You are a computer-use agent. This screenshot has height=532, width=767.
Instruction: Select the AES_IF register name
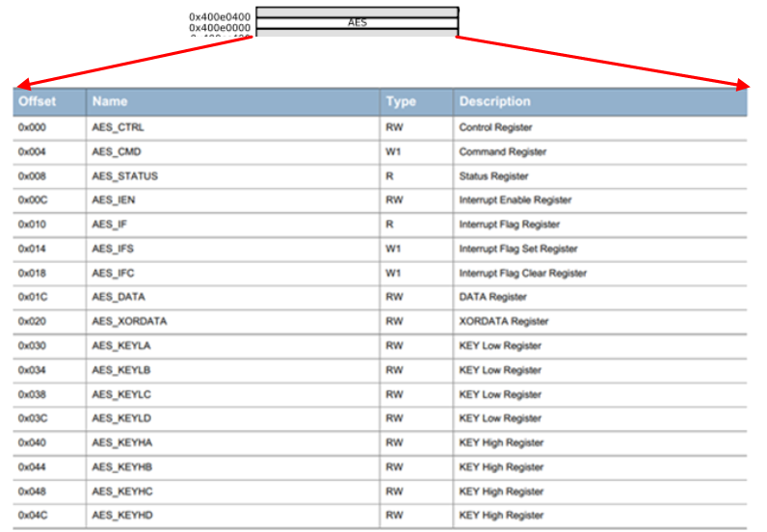[x=110, y=225]
